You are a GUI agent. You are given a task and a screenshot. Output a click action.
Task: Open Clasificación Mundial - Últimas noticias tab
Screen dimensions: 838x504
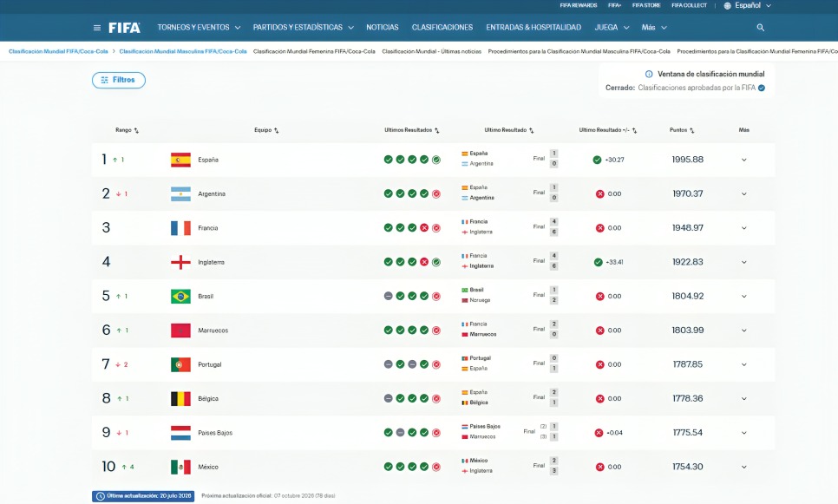[431, 51]
